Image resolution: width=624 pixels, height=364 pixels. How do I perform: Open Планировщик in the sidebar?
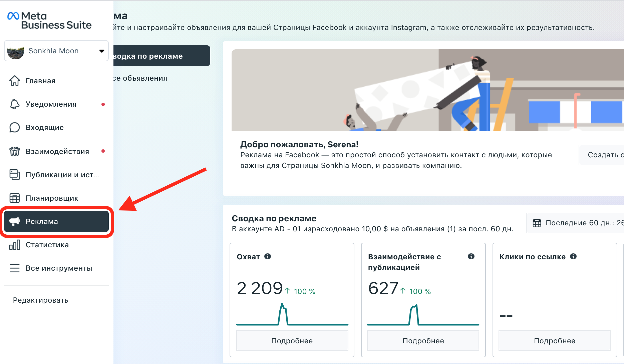[x=56, y=198]
